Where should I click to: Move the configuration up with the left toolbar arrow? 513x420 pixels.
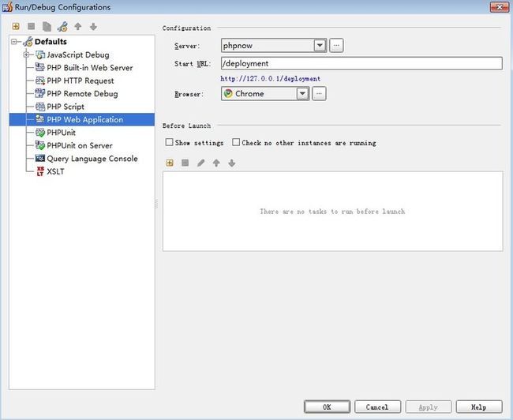point(78,26)
